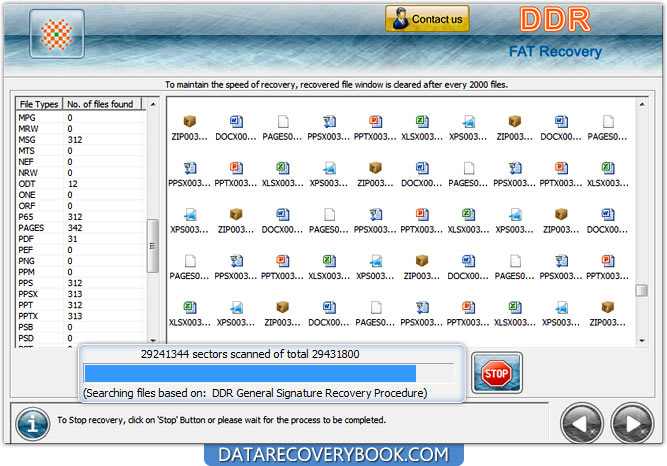Select the DOCX file in the bottom row
The height and width of the screenshot is (466, 667).
point(328,314)
